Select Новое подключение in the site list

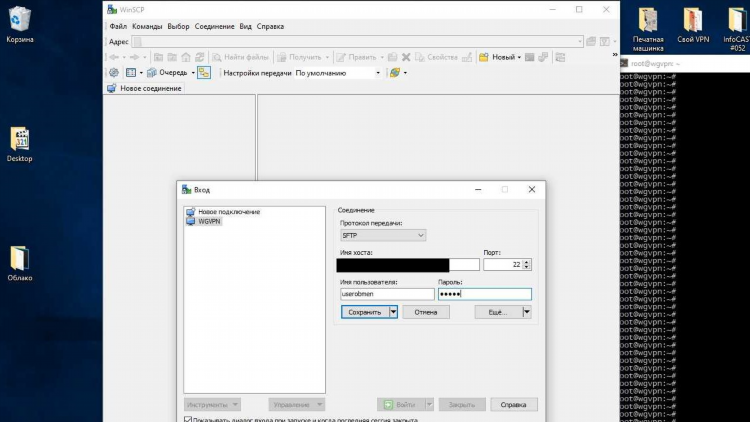pyautogui.click(x=224, y=211)
